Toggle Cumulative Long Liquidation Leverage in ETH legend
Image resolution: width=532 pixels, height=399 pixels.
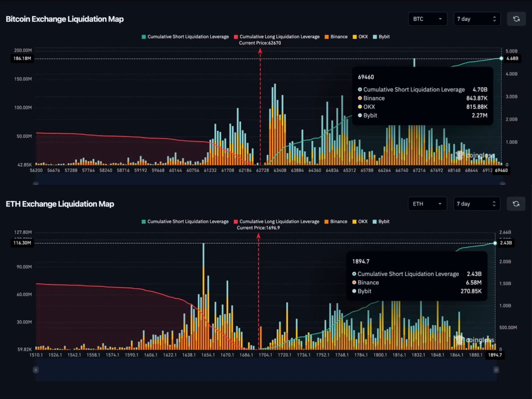pos(277,222)
